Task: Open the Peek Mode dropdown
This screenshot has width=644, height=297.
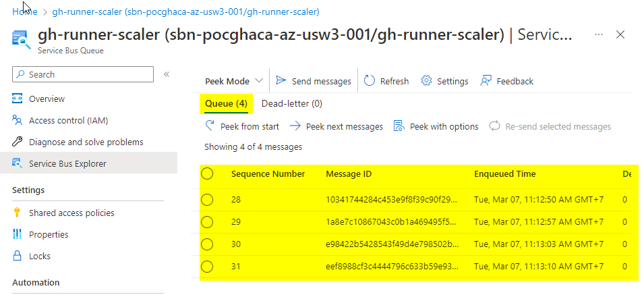Action: pyautogui.click(x=234, y=81)
